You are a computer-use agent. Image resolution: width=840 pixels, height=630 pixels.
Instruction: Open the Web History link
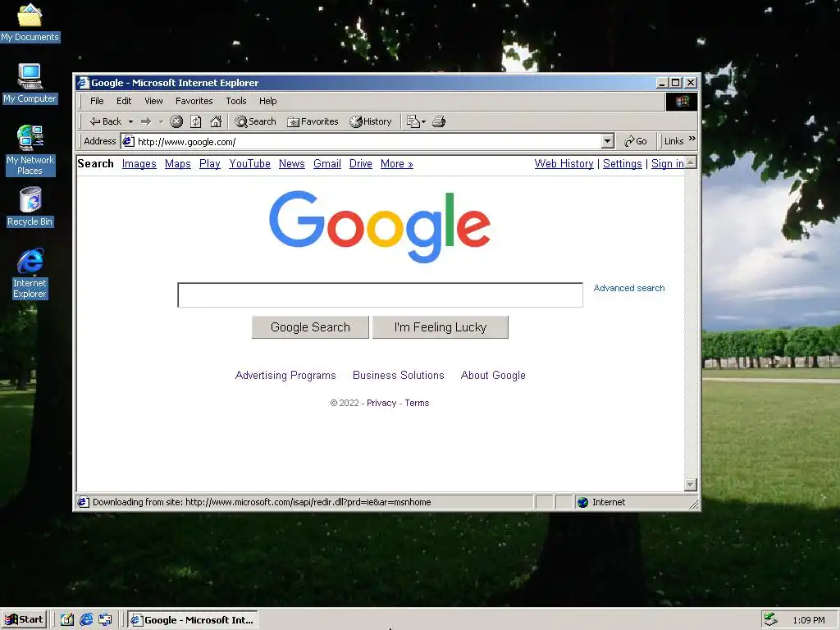point(564,164)
